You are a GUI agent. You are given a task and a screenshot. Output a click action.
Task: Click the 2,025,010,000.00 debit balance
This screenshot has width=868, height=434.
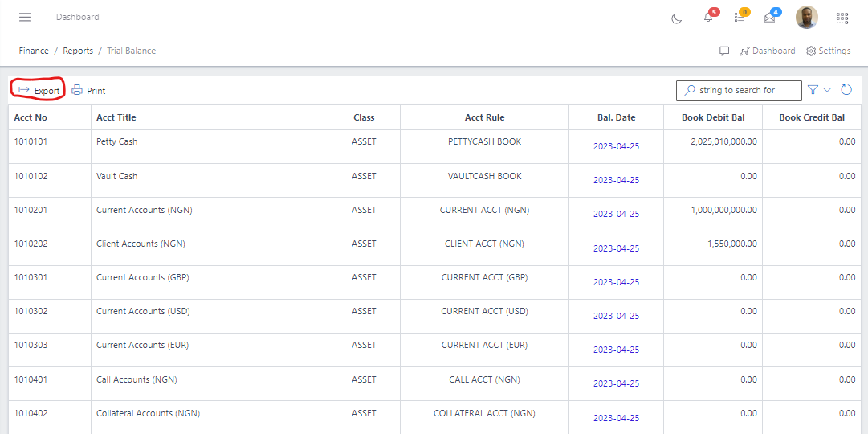[724, 142]
